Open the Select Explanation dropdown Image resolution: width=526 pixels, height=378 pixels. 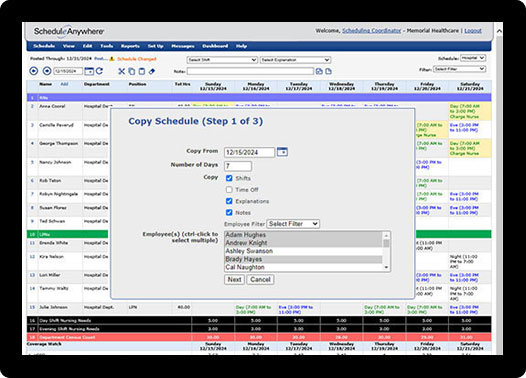(295, 60)
